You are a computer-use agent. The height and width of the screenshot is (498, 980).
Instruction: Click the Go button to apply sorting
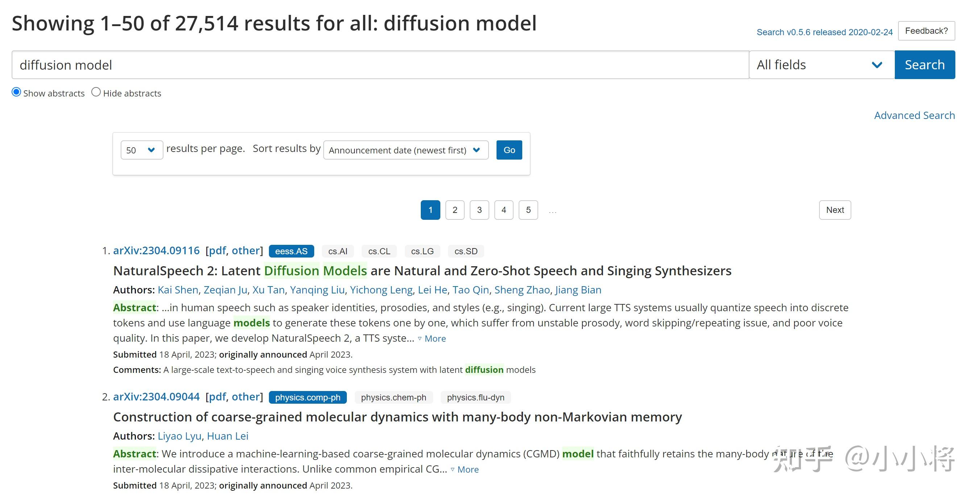[509, 150]
